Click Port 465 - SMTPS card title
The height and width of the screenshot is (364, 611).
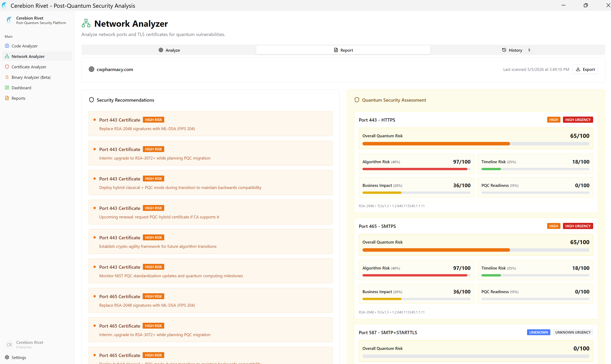tap(377, 226)
